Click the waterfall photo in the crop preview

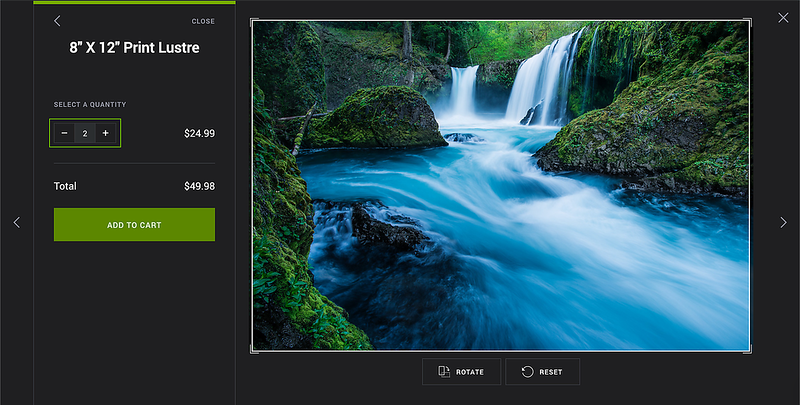tap(501, 186)
